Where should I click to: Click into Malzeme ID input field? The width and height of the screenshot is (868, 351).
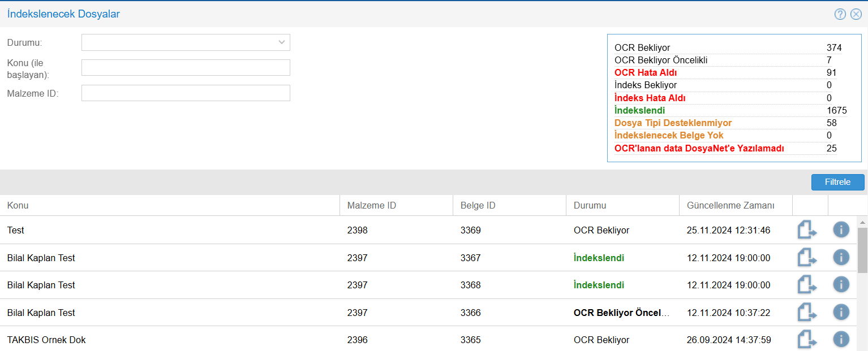point(186,93)
